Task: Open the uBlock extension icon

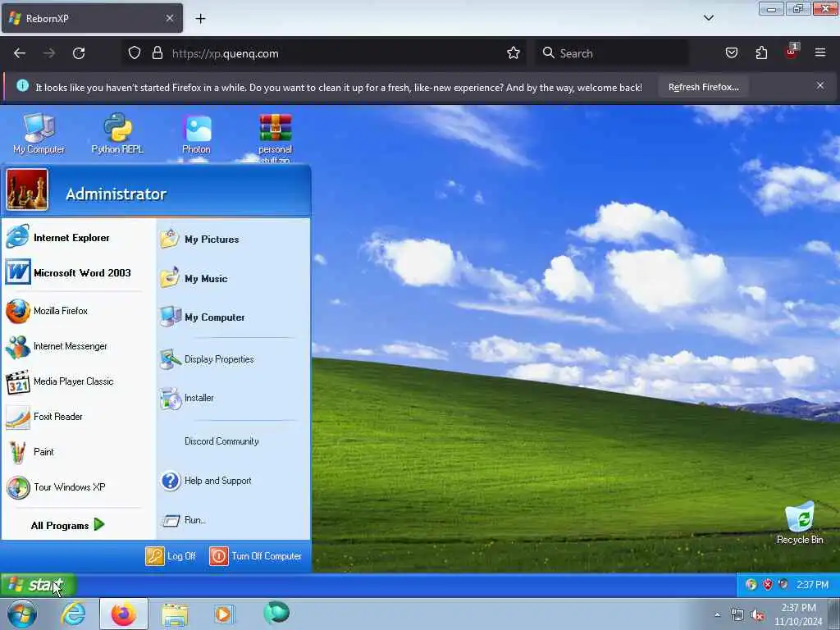Action: [792, 52]
